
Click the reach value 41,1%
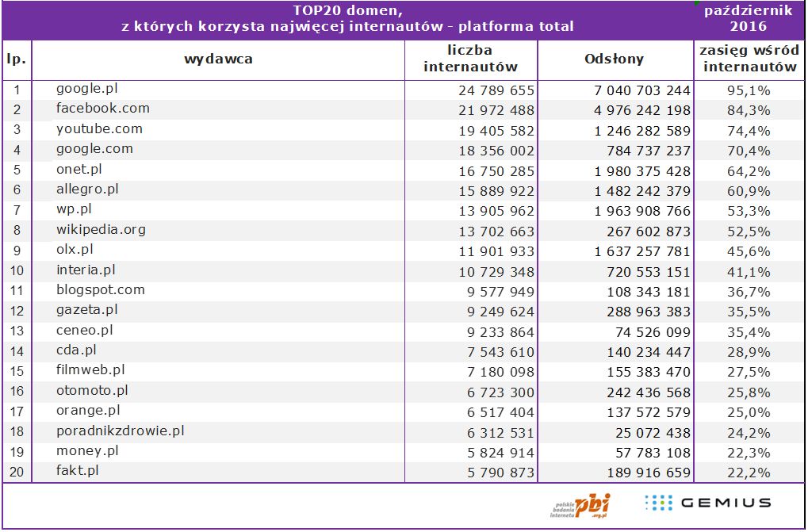click(749, 272)
